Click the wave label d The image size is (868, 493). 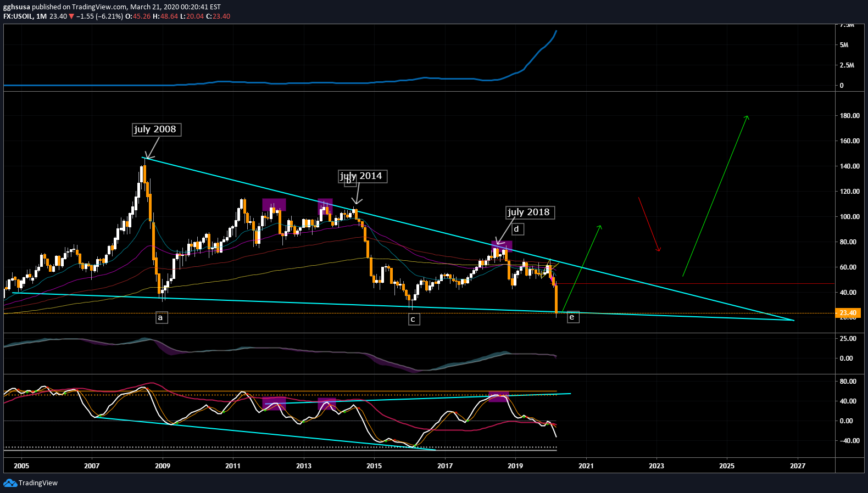pos(516,229)
